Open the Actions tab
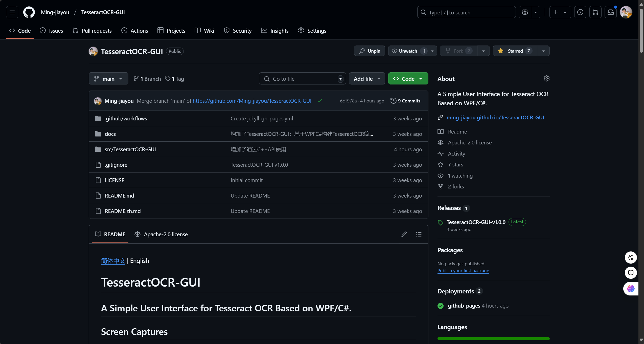 [135, 31]
